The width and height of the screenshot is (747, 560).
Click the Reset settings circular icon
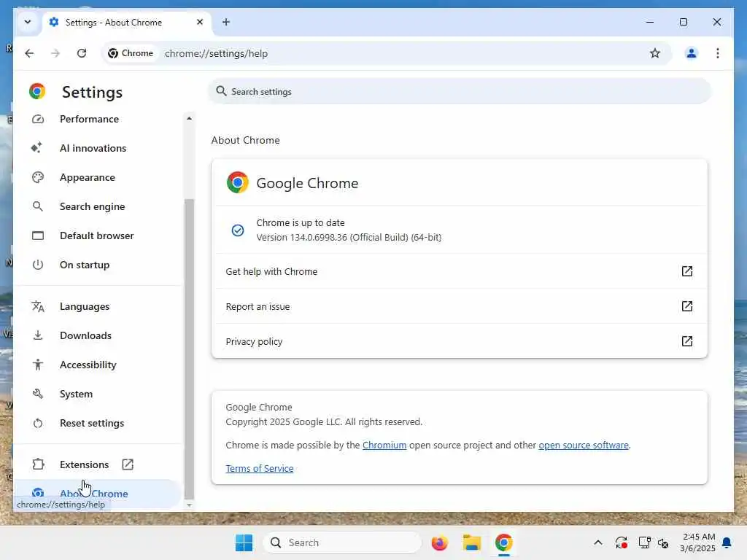pyautogui.click(x=38, y=423)
